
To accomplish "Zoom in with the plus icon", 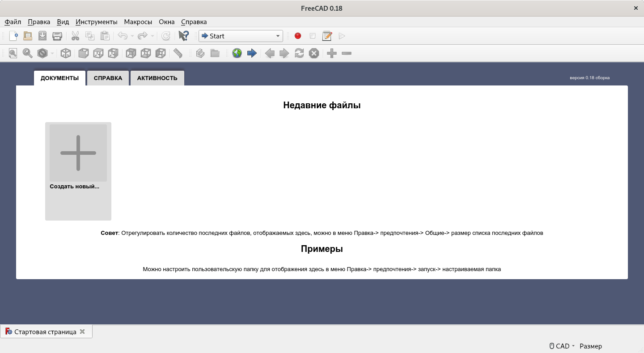I will point(331,53).
